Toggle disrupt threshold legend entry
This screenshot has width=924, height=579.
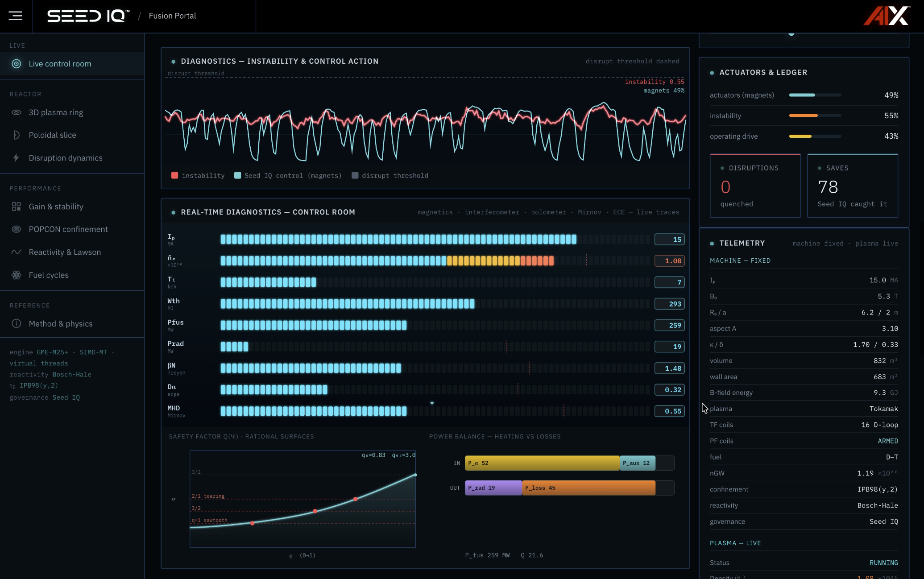(390, 175)
